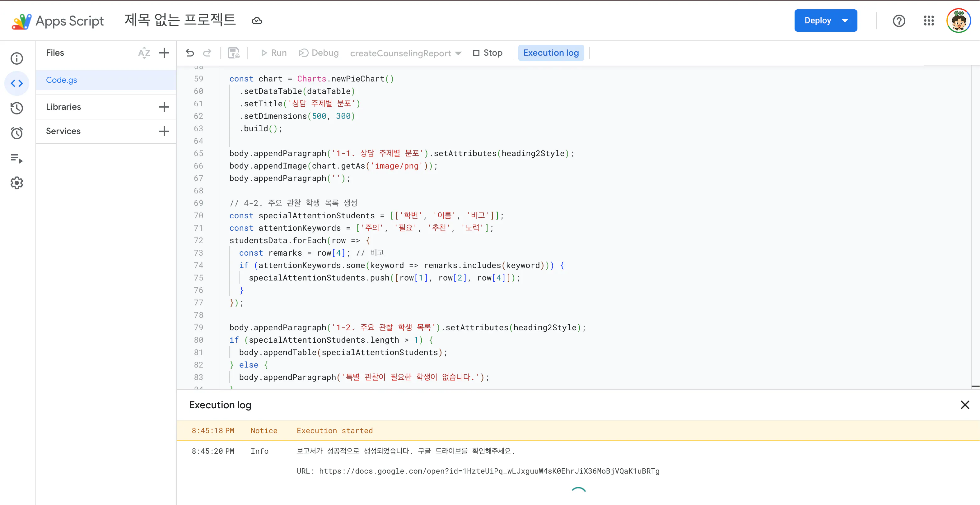The height and width of the screenshot is (505, 980).
Task: Add a service with plus button
Action: pyautogui.click(x=164, y=131)
